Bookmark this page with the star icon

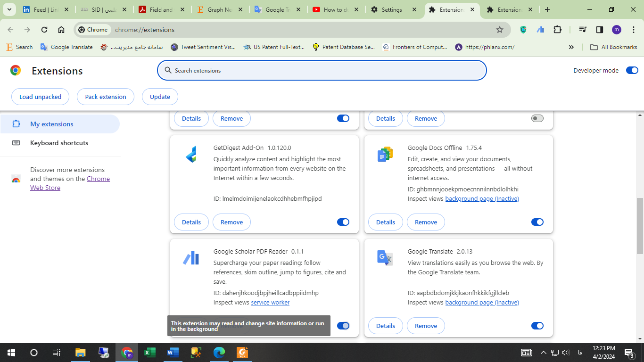(x=500, y=30)
